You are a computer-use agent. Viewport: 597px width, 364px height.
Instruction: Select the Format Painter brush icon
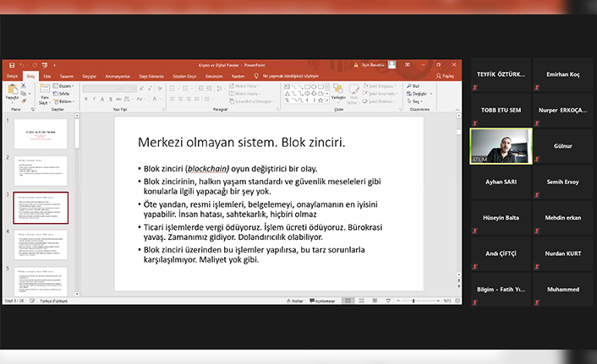24,101
